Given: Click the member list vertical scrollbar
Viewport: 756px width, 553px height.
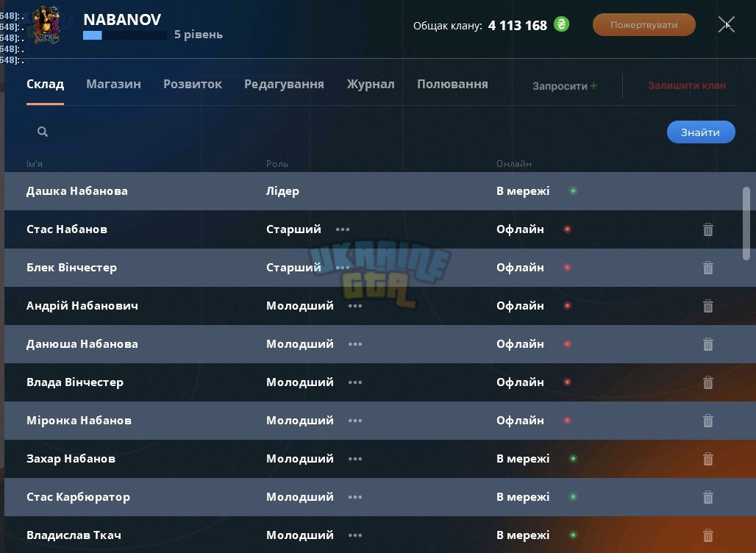Looking at the screenshot, I should 746,224.
